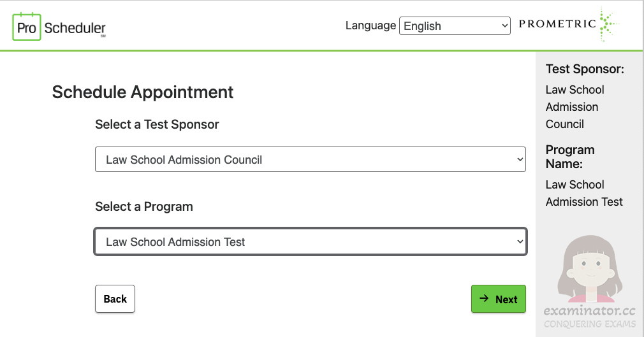Proceed with the green Next button

pos(498,299)
